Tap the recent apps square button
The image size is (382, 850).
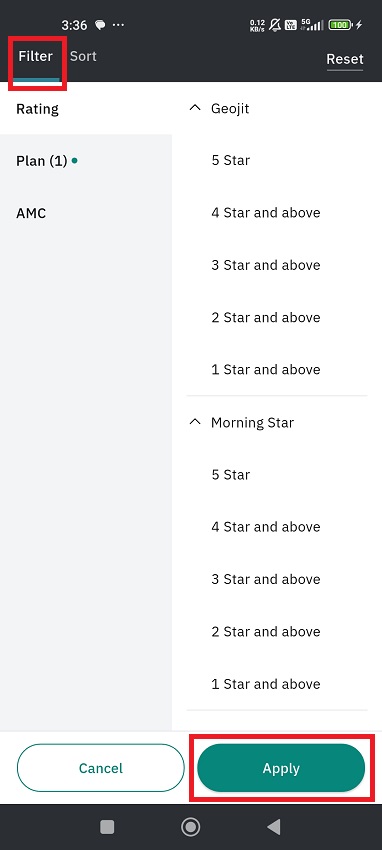[x=107, y=827]
